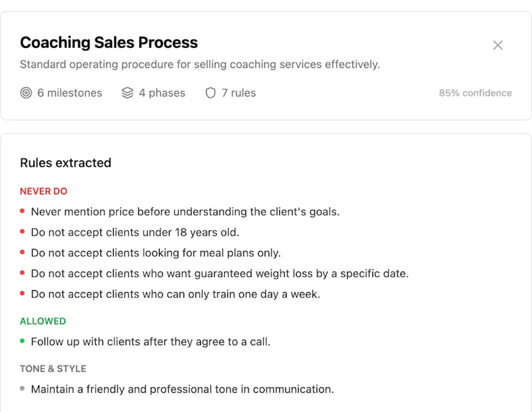Viewport: 532px width, 412px height.
Task: Click the Rules extracted heading
Action: [65, 162]
